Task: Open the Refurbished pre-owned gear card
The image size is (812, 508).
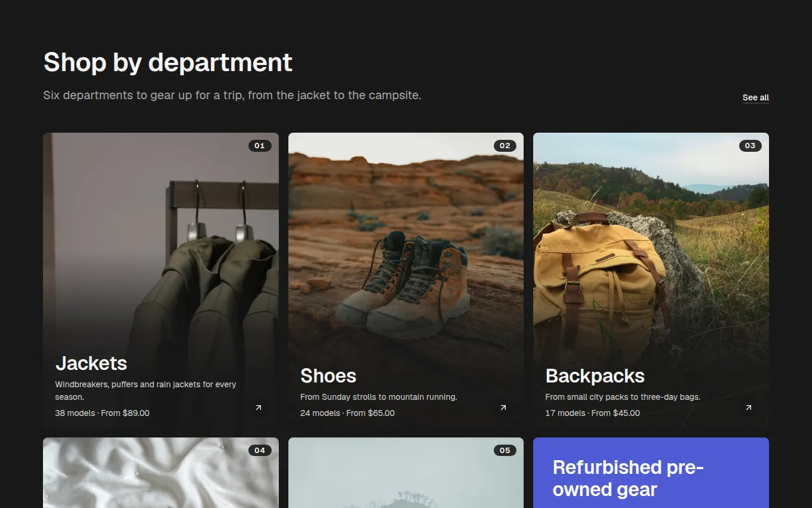Action: (651, 473)
